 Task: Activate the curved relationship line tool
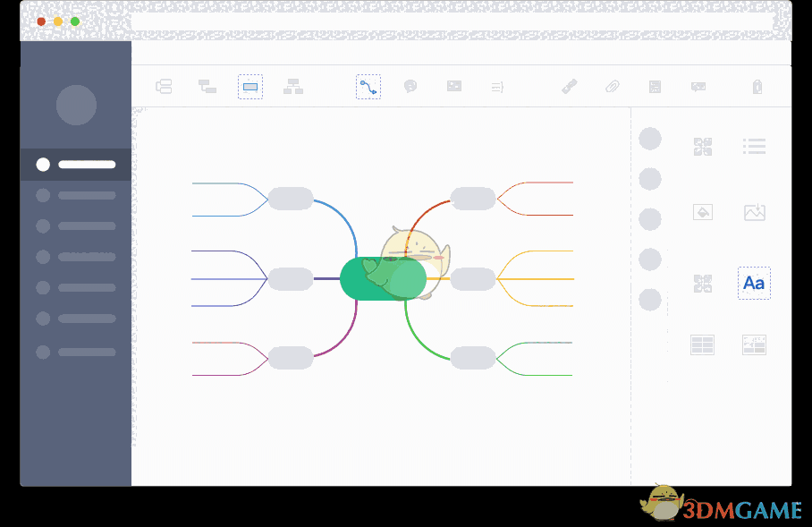pyautogui.click(x=368, y=87)
